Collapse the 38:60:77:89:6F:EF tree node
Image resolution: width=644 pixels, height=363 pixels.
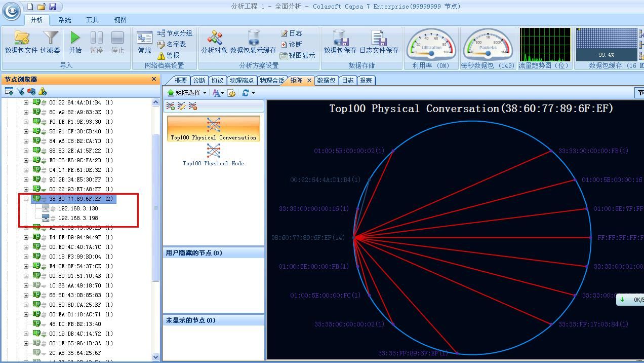tap(26, 199)
